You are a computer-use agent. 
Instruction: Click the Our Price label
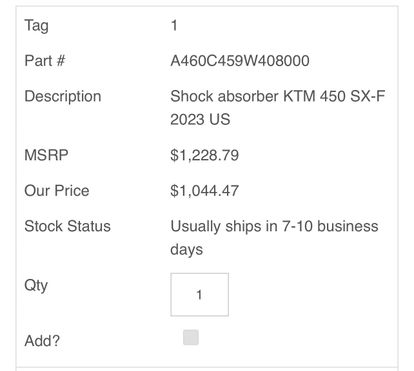pos(57,191)
